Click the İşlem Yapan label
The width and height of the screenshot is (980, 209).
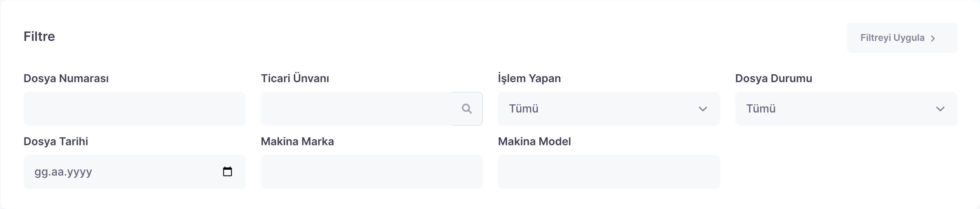pyautogui.click(x=529, y=78)
